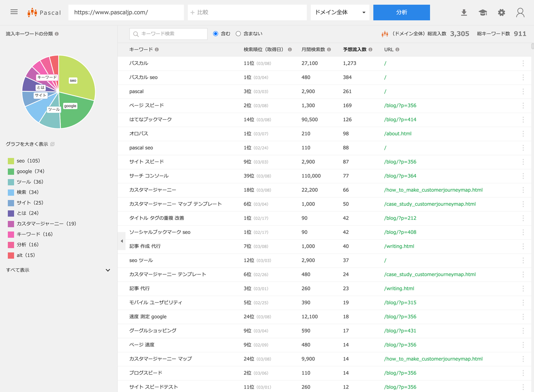Screen dimensions: 534x392
Task: Select the 含まない radio button
Action: [x=238, y=34]
